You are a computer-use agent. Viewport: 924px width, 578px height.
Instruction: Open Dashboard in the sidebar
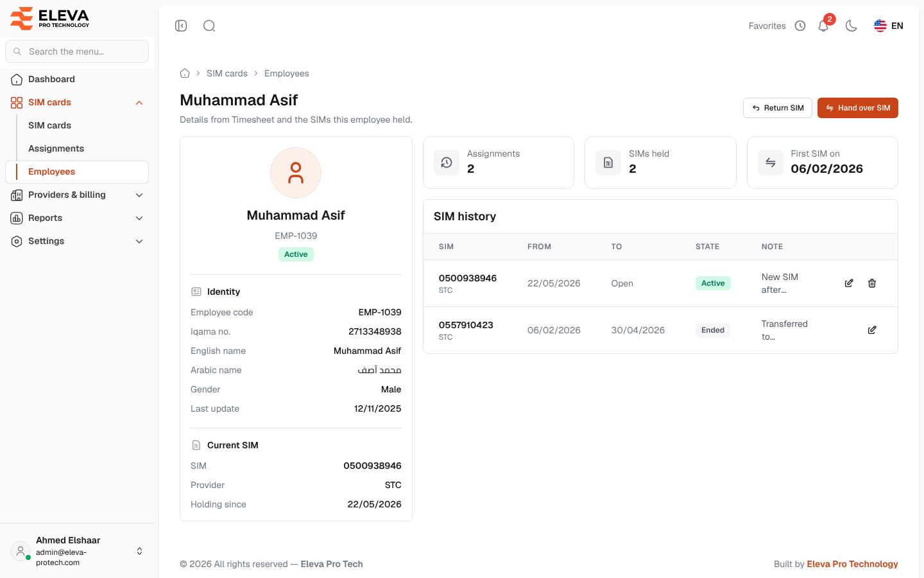(x=77, y=79)
